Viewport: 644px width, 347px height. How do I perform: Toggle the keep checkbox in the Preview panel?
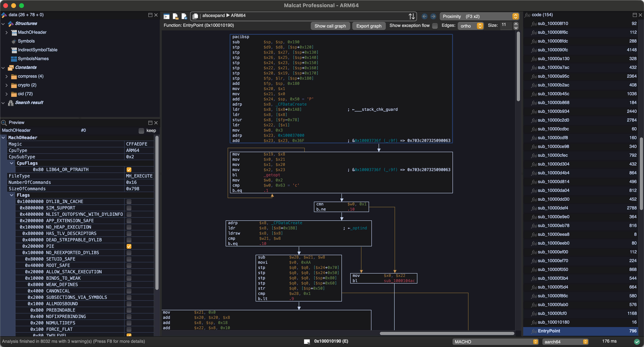click(141, 130)
